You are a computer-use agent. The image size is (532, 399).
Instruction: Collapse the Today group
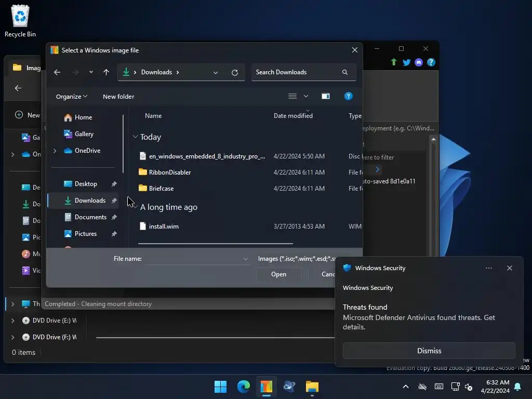coord(135,137)
